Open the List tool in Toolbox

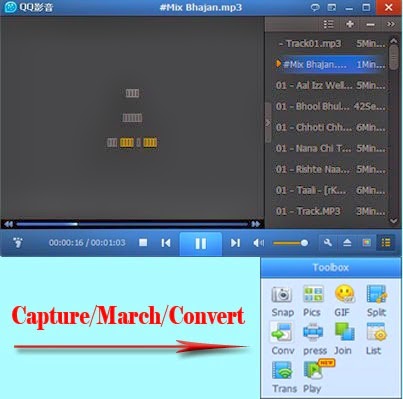pos(376,339)
